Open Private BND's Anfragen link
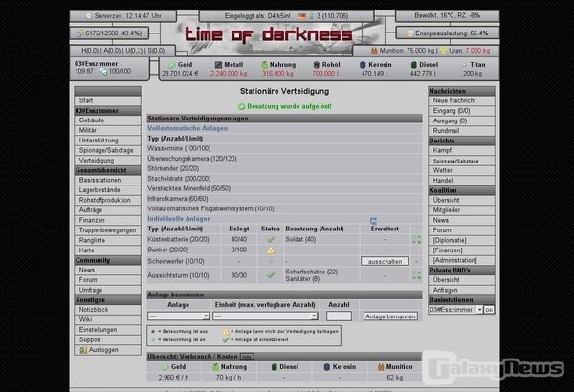The height and width of the screenshot is (392, 574). (x=461, y=290)
